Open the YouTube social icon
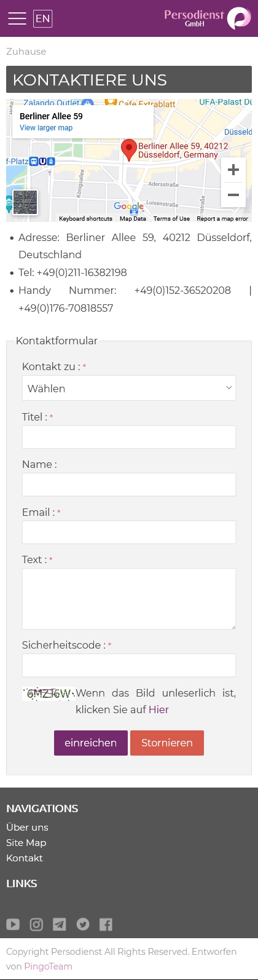 click(x=13, y=924)
